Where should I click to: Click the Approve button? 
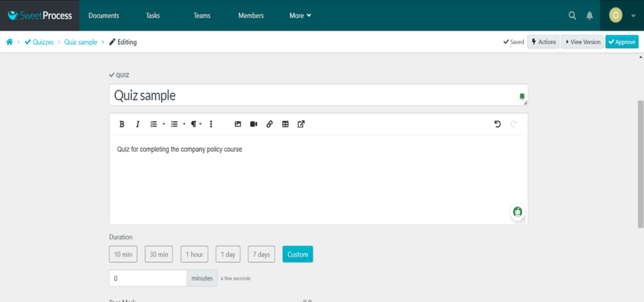(621, 42)
